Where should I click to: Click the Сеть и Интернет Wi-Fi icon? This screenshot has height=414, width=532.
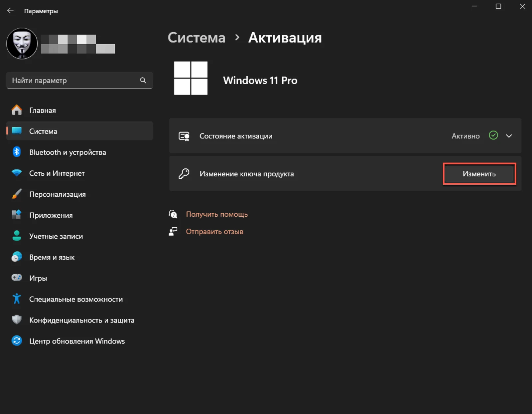coord(17,173)
